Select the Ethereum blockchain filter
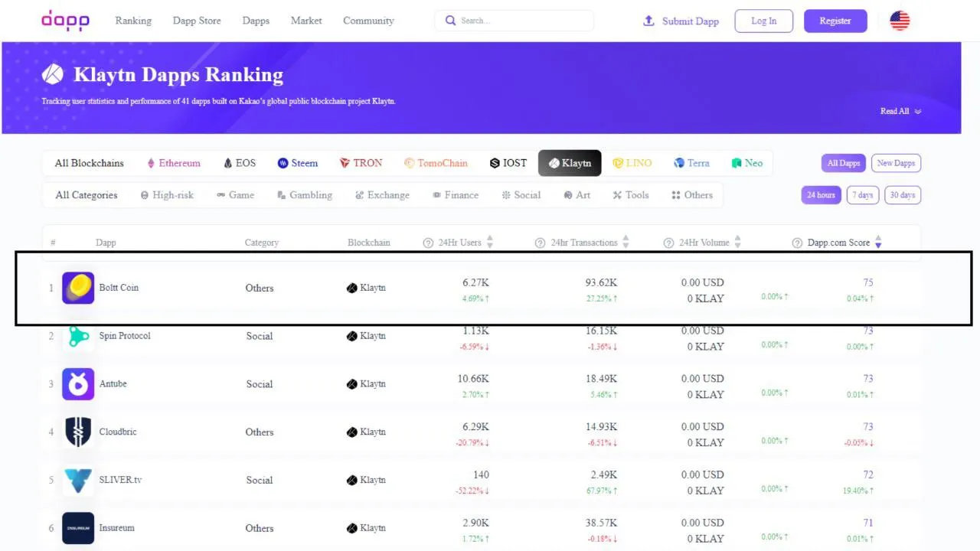 click(x=173, y=163)
